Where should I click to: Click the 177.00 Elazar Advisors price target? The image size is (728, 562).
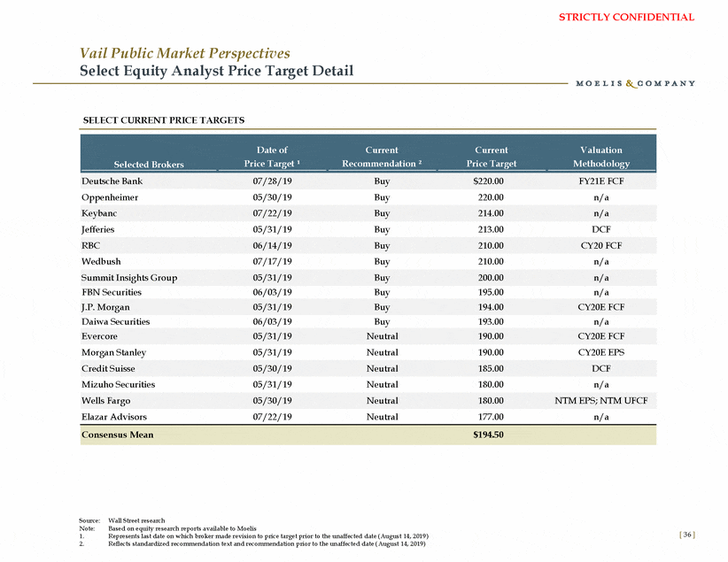pos(491,417)
